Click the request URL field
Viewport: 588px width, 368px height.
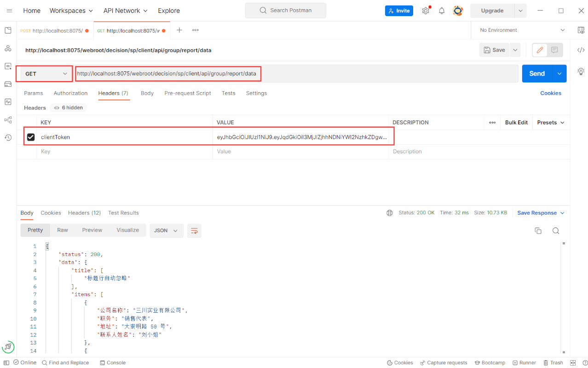tap(297, 74)
